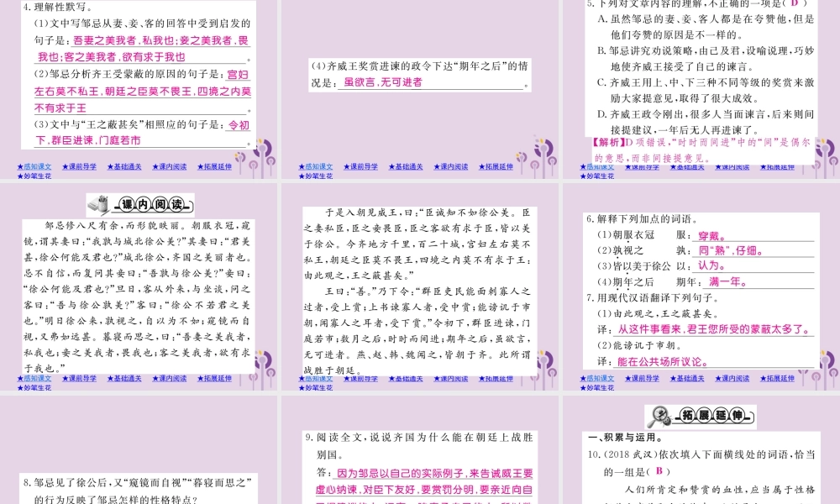Select ★感知课文 on the 于是入朝见威王 slide
840x504 pixels.
click(316, 379)
